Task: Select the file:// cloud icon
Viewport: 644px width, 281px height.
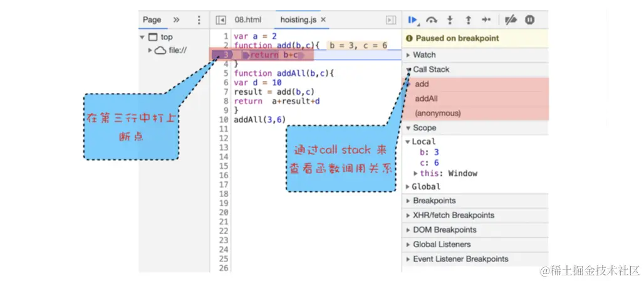Action: coord(160,51)
